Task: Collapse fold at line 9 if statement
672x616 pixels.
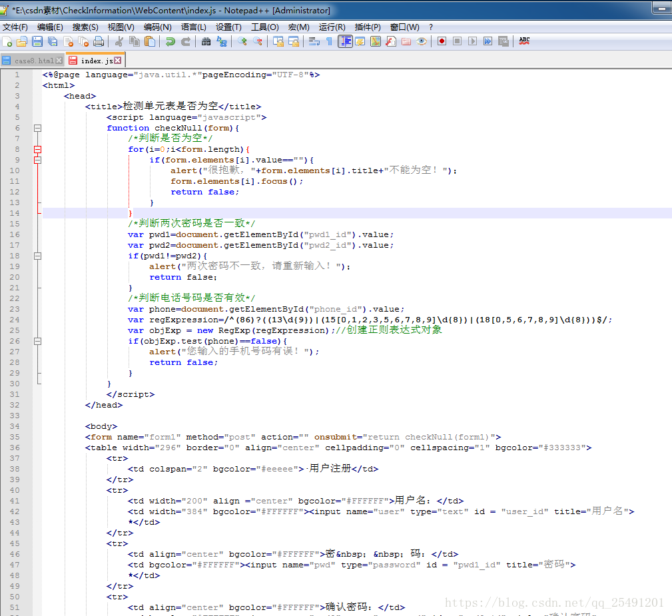Action: tap(38, 160)
